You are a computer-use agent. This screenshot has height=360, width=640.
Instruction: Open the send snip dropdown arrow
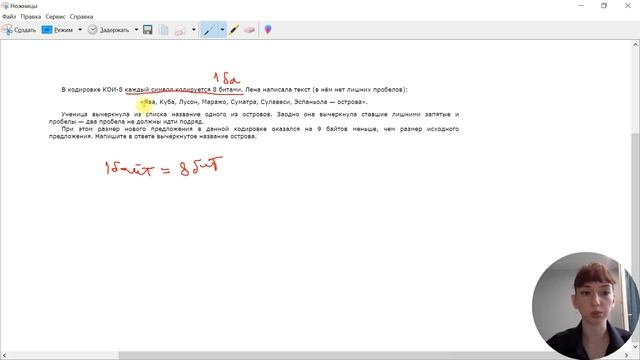(193, 30)
